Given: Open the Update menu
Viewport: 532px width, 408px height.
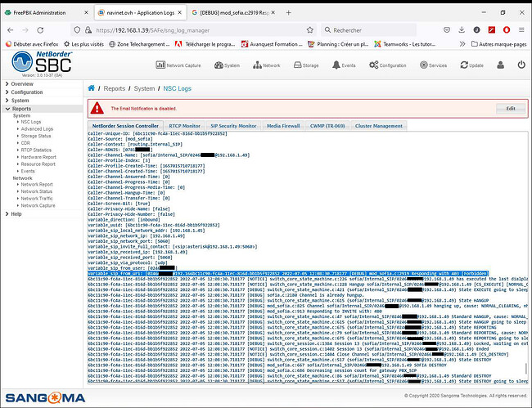Looking at the screenshot, I should 471,65.
